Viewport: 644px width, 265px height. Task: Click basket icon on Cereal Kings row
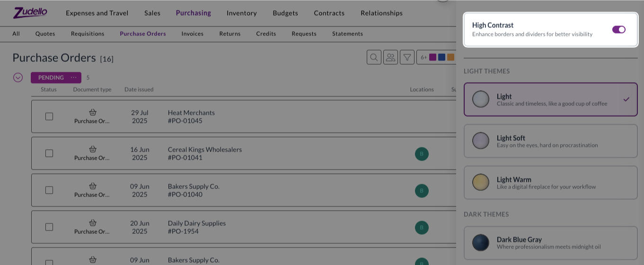(93, 149)
